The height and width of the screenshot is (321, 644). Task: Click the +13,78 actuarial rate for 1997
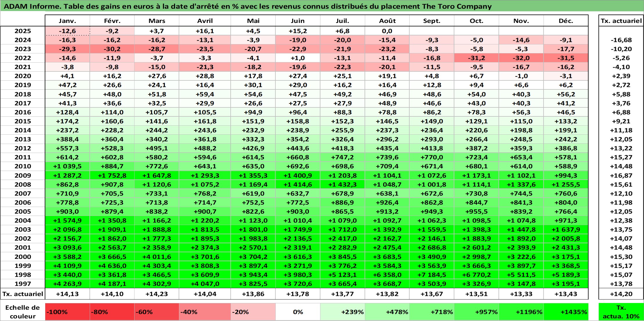point(621,284)
